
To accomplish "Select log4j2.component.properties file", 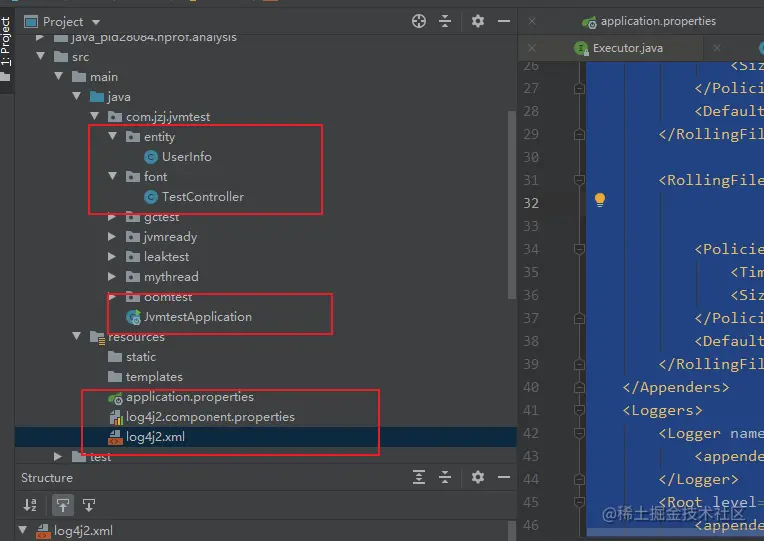I will [210, 417].
